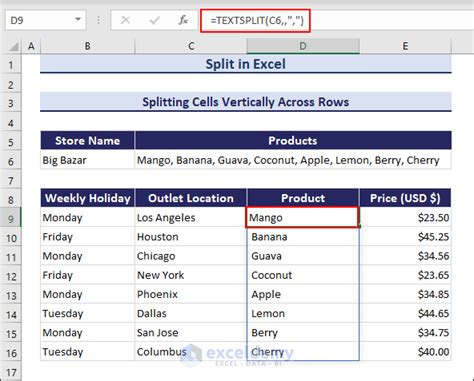Click the 'Mango' cell in D9

pos(302,218)
